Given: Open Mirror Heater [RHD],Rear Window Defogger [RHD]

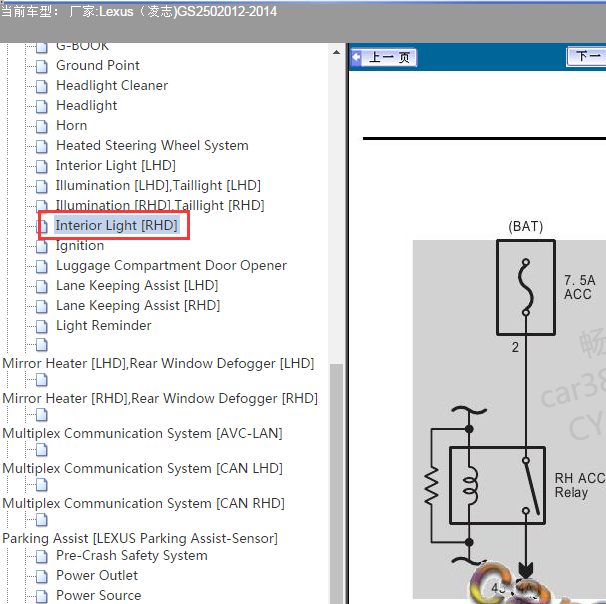Looking at the screenshot, I should click(160, 398).
